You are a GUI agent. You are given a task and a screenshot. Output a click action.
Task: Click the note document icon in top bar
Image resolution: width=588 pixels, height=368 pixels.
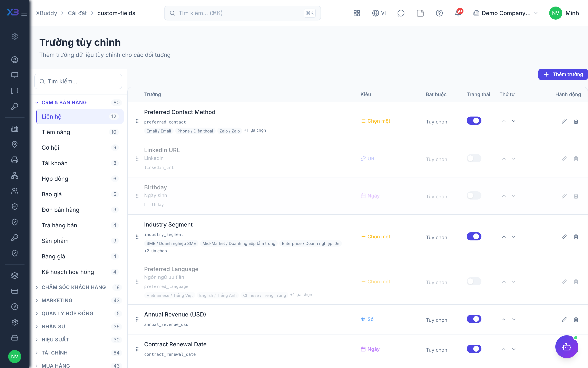click(x=420, y=13)
